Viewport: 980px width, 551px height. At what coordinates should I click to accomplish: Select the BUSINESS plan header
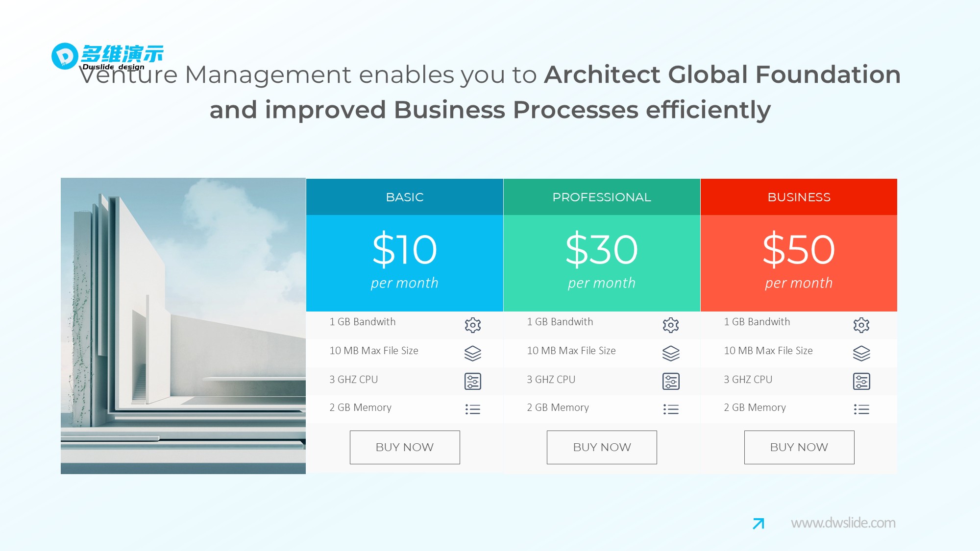(799, 197)
